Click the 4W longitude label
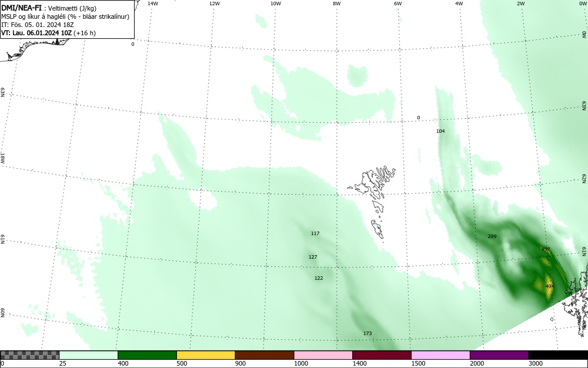Screen dimensions: 588x368 pos(459,4)
